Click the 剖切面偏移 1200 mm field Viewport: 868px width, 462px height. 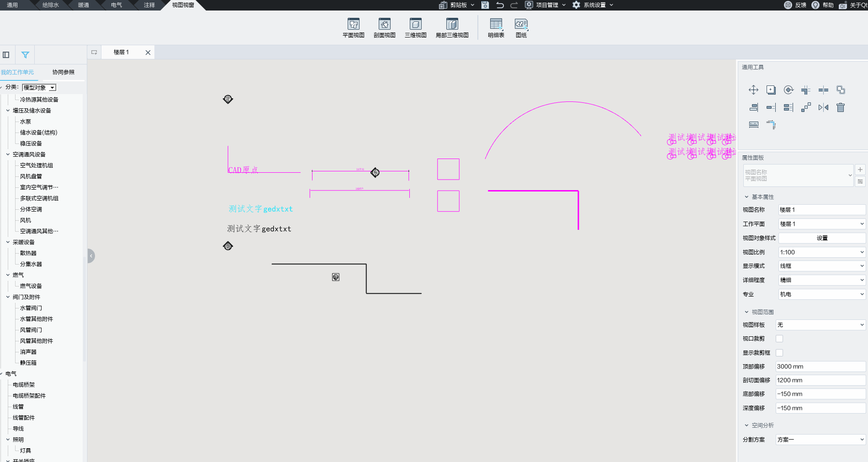click(x=820, y=380)
